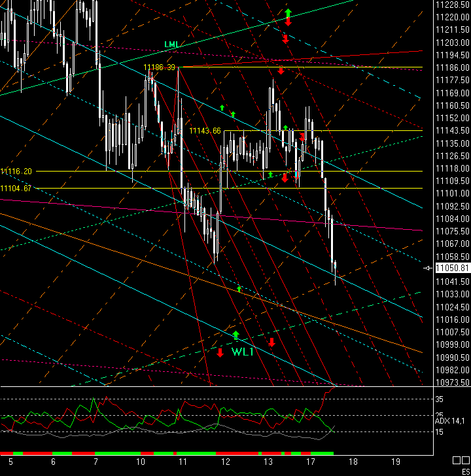Select the 11143.66 horizontal level label
471x476 pixels.
click(x=205, y=131)
